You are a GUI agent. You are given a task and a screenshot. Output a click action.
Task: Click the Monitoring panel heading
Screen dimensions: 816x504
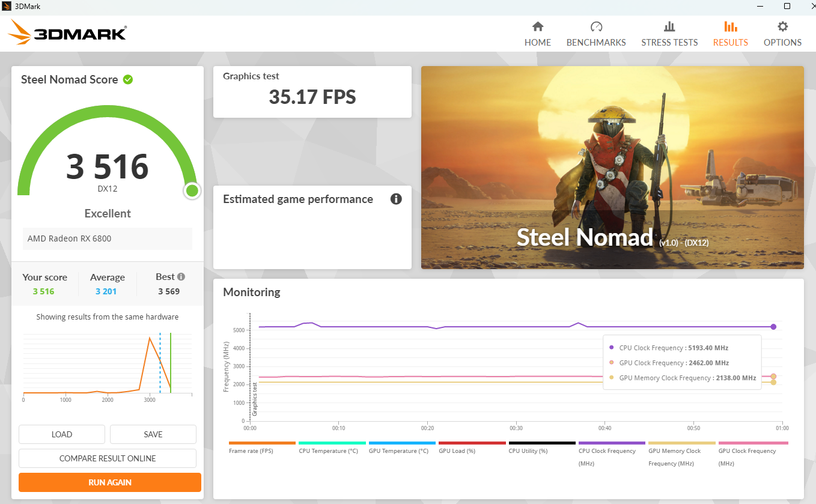[x=252, y=293]
